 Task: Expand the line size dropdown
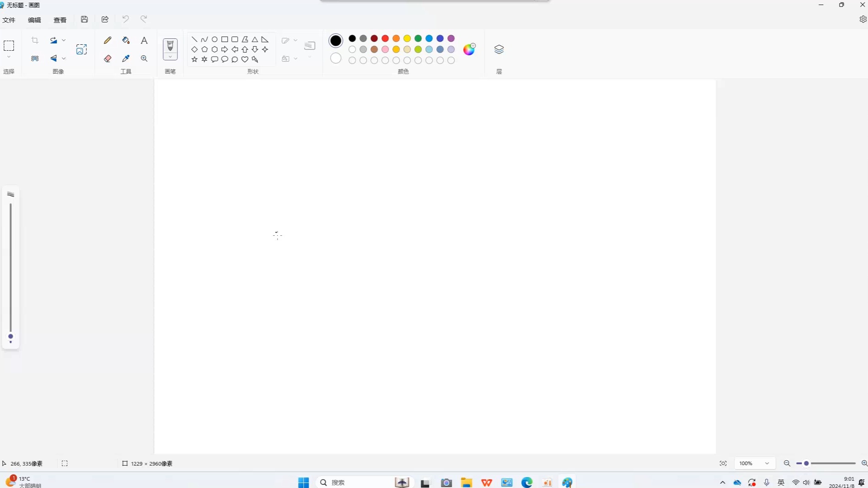(310, 57)
